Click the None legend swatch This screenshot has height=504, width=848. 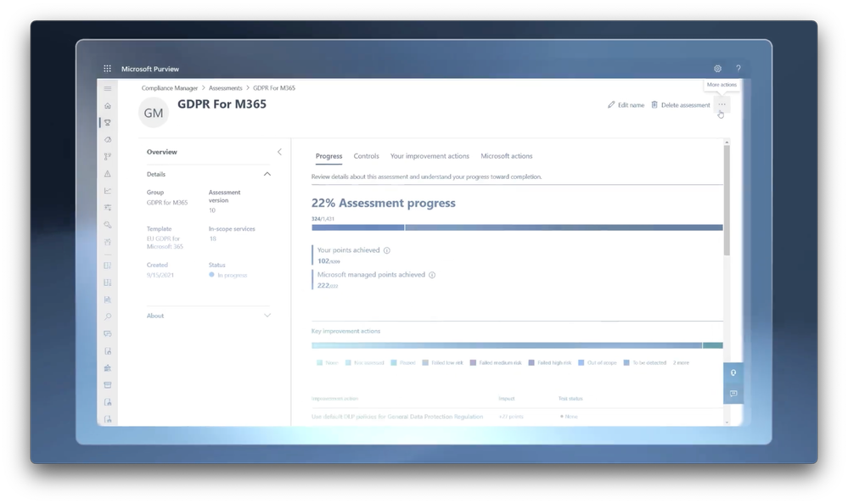(x=320, y=363)
